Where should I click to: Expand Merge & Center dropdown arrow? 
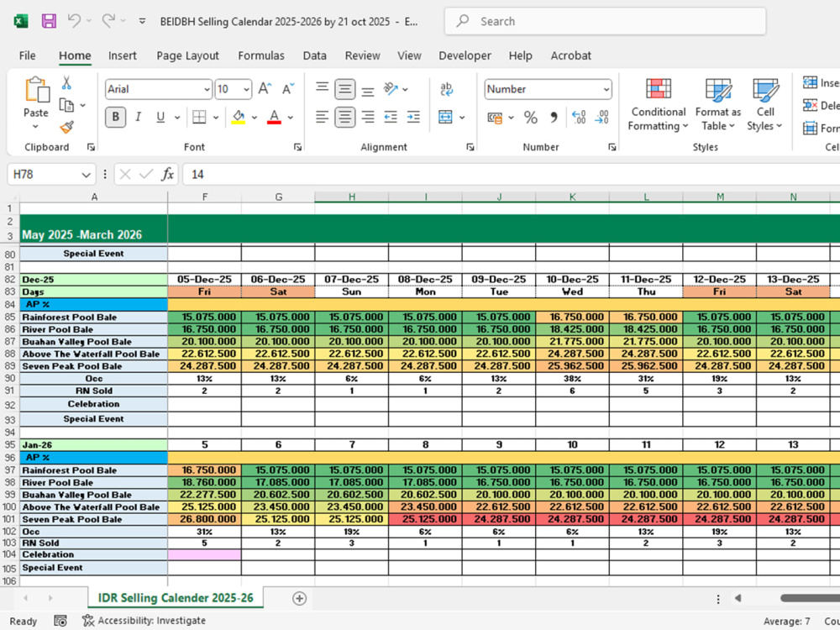click(462, 118)
